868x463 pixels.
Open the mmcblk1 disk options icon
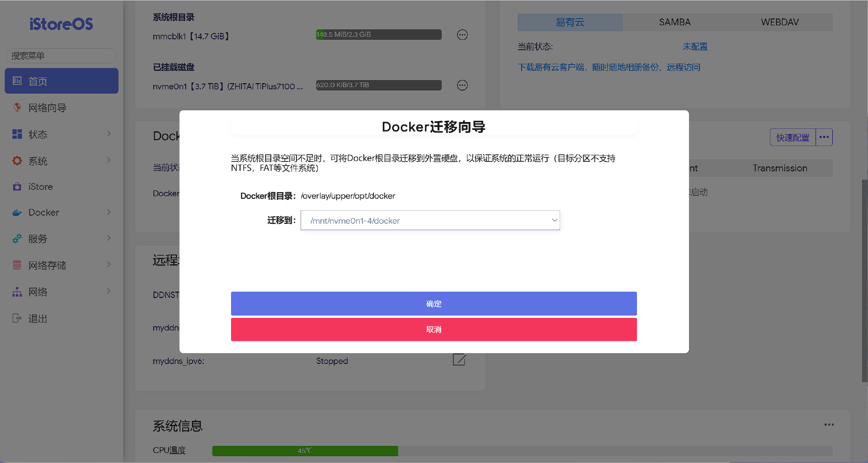pos(462,35)
